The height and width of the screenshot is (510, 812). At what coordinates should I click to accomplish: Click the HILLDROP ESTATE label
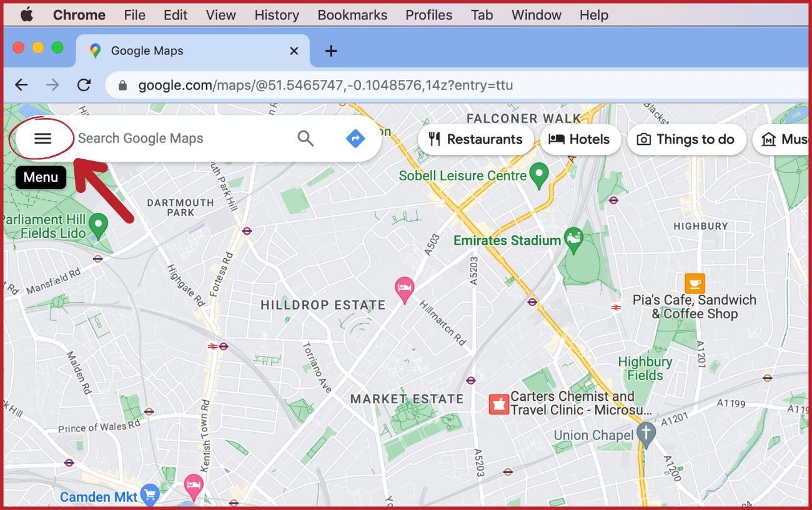point(323,306)
